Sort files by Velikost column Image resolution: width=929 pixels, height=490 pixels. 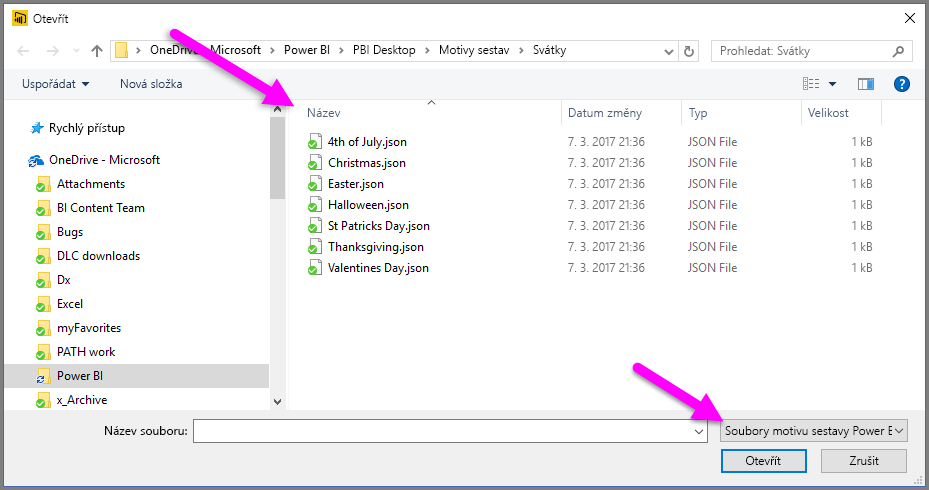(x=828, y=113)
